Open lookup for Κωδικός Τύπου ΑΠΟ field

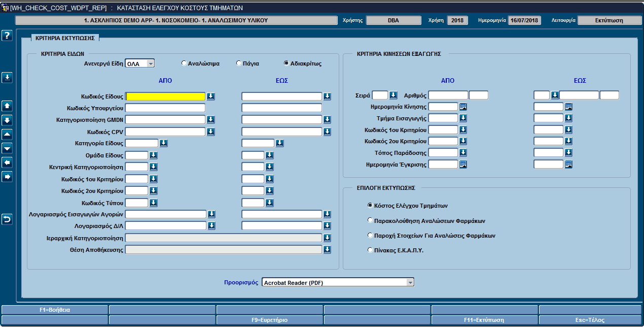[x=153, y=203]
